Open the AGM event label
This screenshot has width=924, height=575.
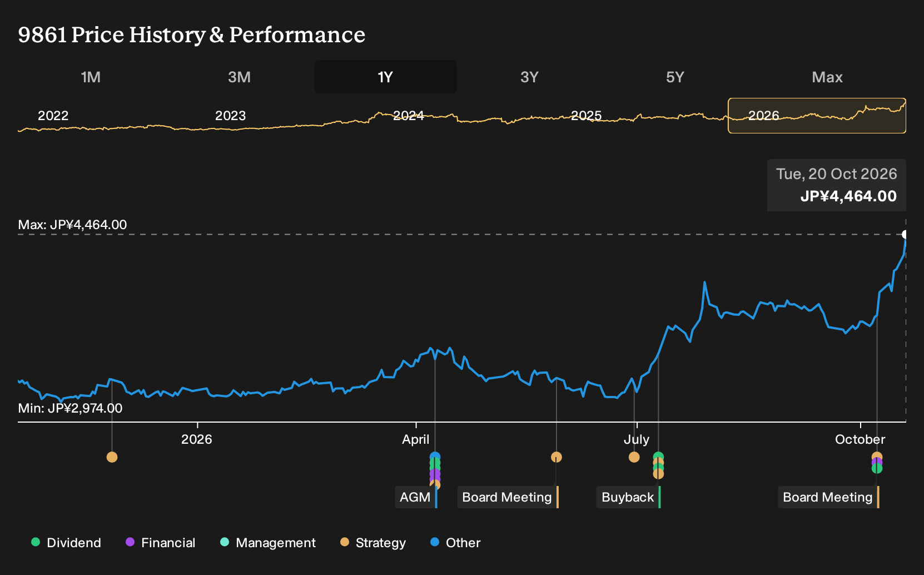coord(416,497)
